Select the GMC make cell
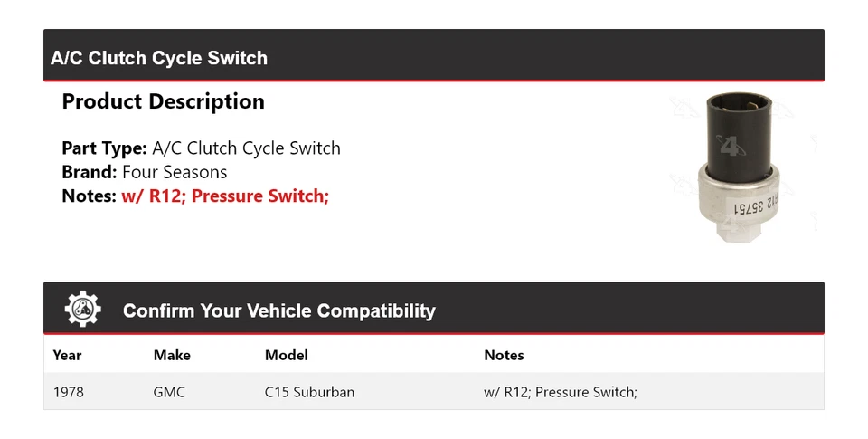Viewport: 868px width, 439px height. pos(169,392)
